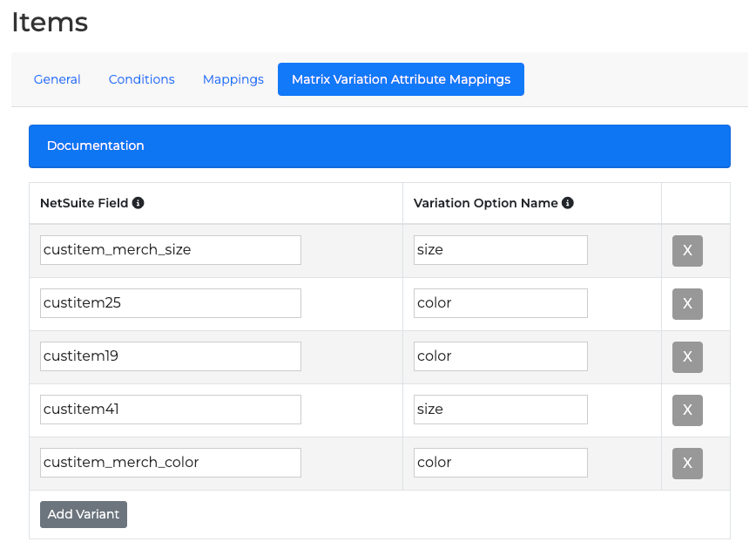The width and height of the screenshot is (756, 542).
Task: Edit variation option name for custitem_merch_size
Action: click(x=500, y=250)
